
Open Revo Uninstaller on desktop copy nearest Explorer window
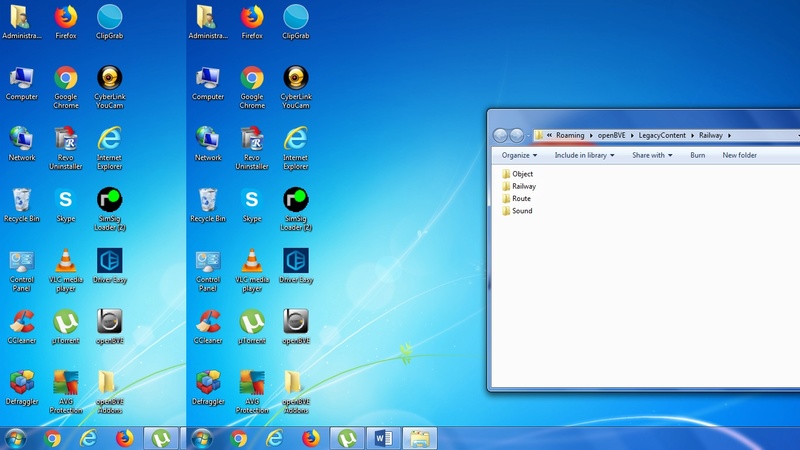(x=252, y=148)
